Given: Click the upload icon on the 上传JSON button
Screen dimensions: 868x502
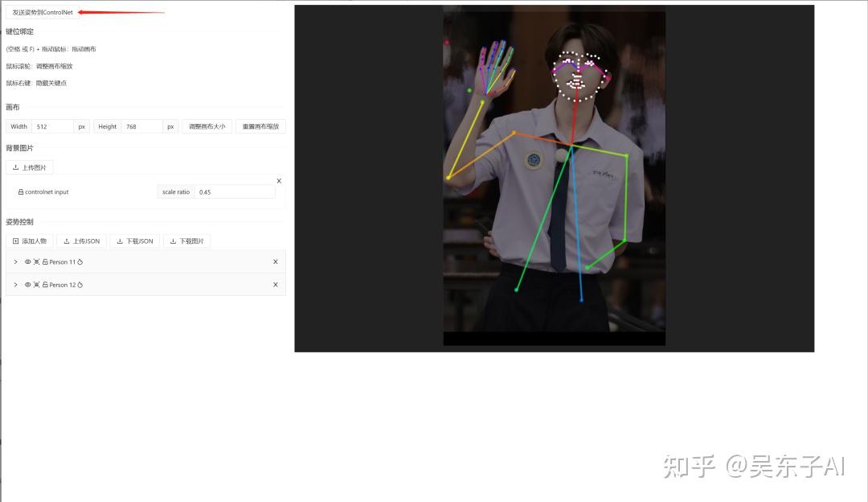Looking at the screenshot, I should click(67, 241).
